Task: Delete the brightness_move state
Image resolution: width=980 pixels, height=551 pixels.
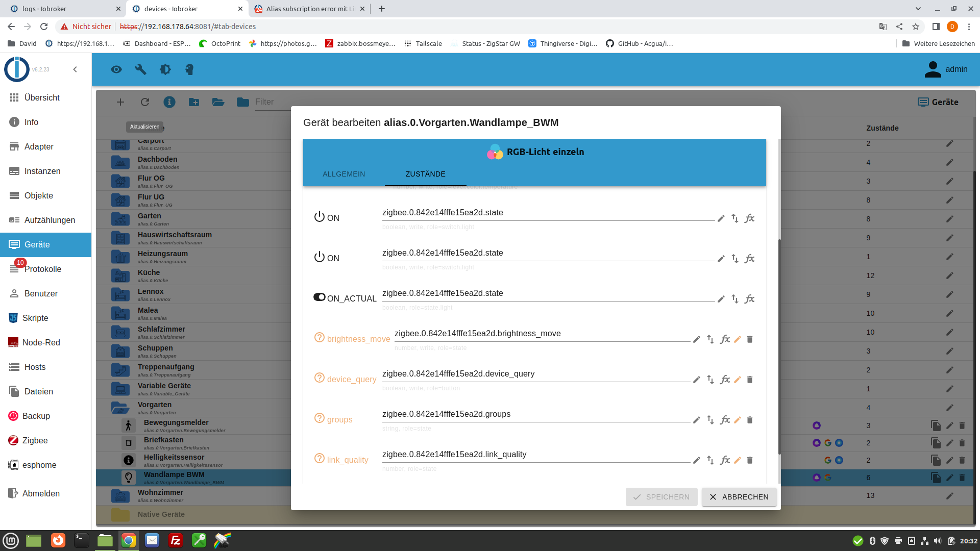Action: 750,339
